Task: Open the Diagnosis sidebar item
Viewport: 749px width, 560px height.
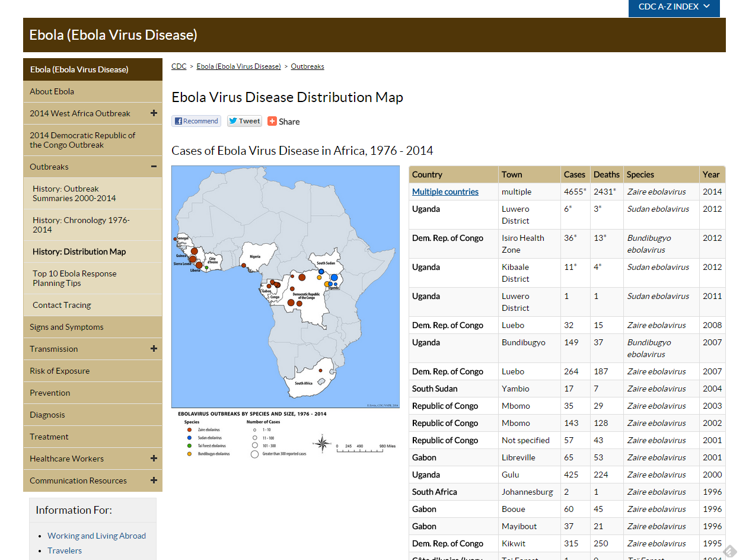Action: 93,415
